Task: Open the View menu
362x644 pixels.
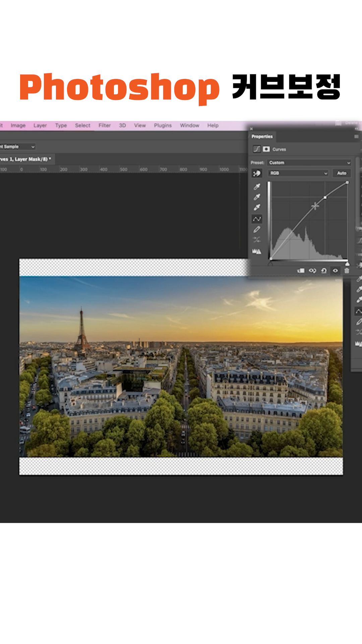Action: [140, 125]
